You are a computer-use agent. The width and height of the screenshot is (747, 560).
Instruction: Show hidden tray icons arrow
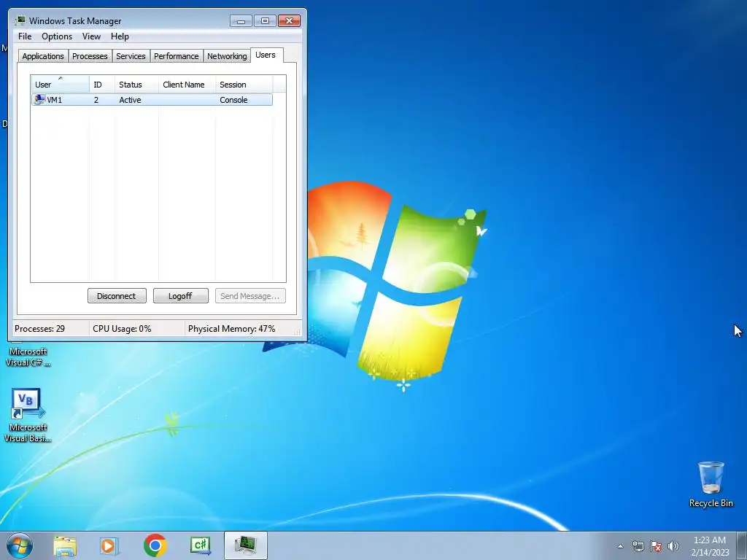(x=620, y=547)
